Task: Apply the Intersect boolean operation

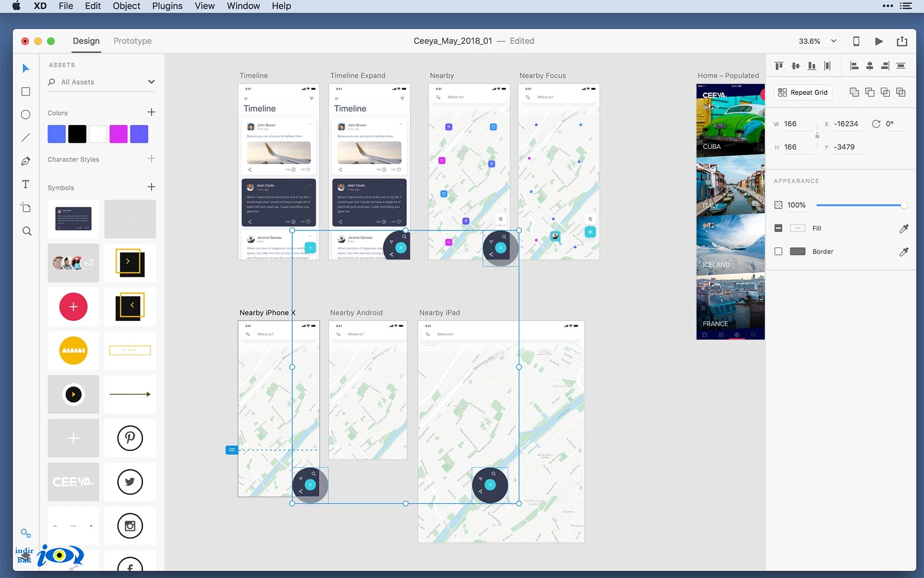Action: [x=885, y=92]
